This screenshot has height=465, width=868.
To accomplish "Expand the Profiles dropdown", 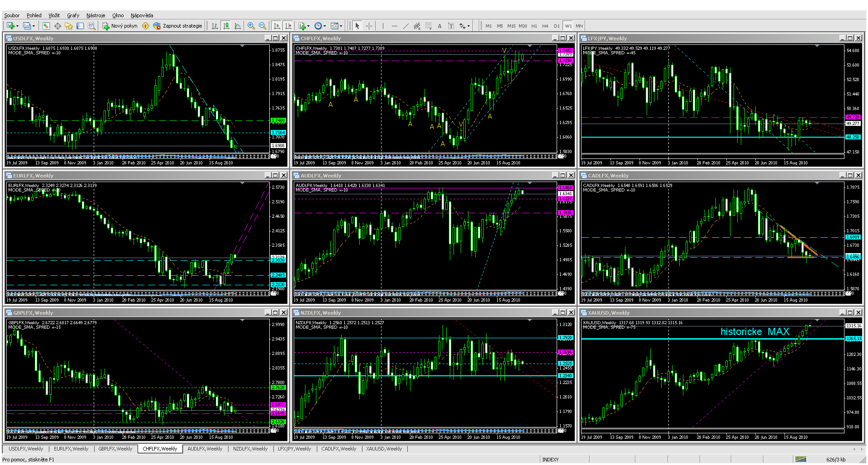I will click(33, 26).
